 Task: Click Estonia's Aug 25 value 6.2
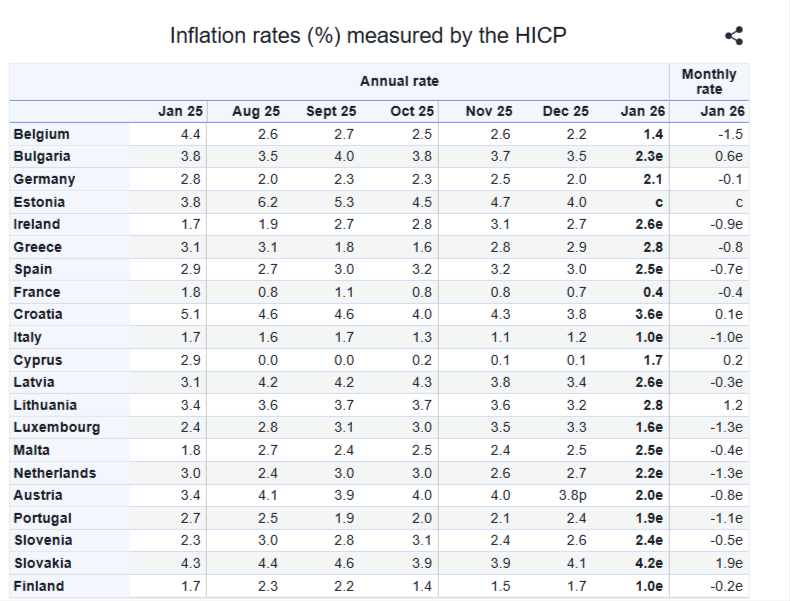(268, 202)
